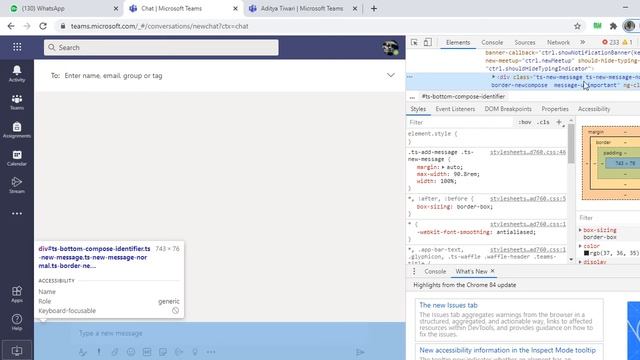Open "The new Issues tab" link
The height and width of the screenshot is (360, 640).
coord(448,305)
